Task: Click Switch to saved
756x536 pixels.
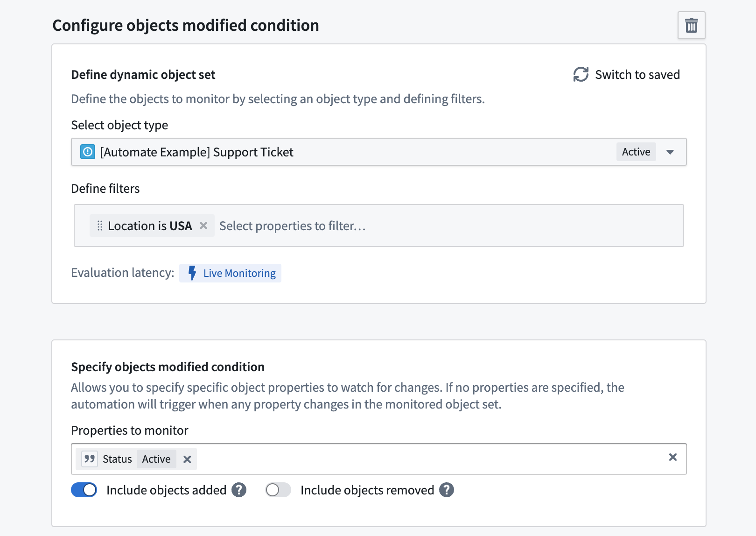Action: 627,74
